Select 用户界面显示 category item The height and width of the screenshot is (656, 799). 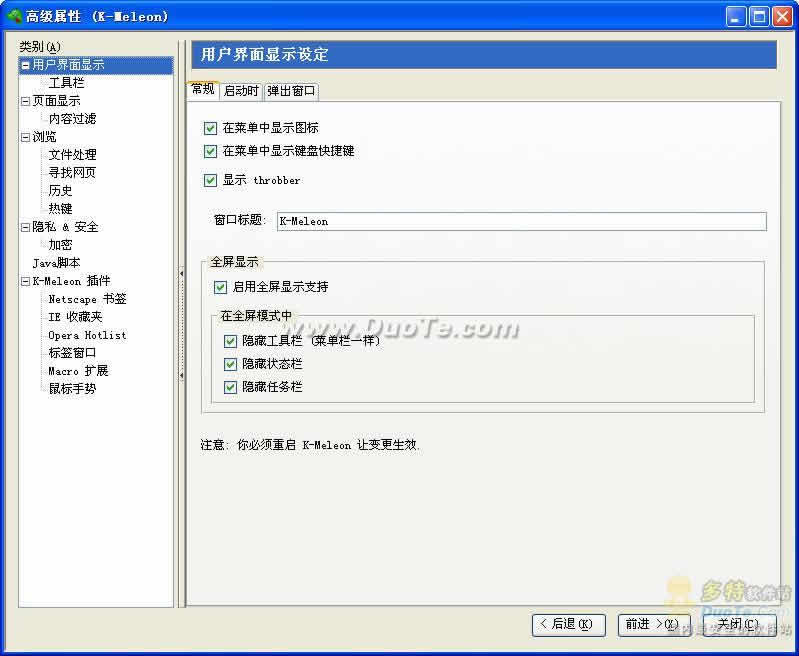68,65
